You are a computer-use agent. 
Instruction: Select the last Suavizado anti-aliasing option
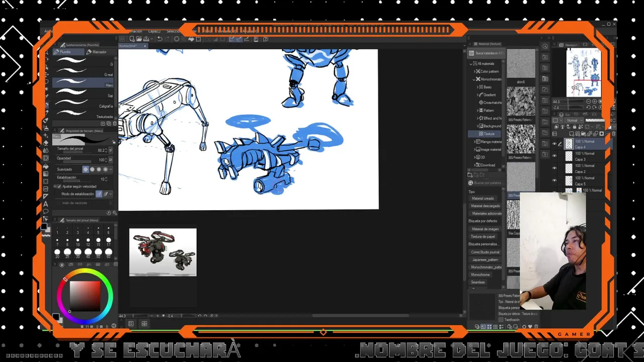[x=105, y=169]
